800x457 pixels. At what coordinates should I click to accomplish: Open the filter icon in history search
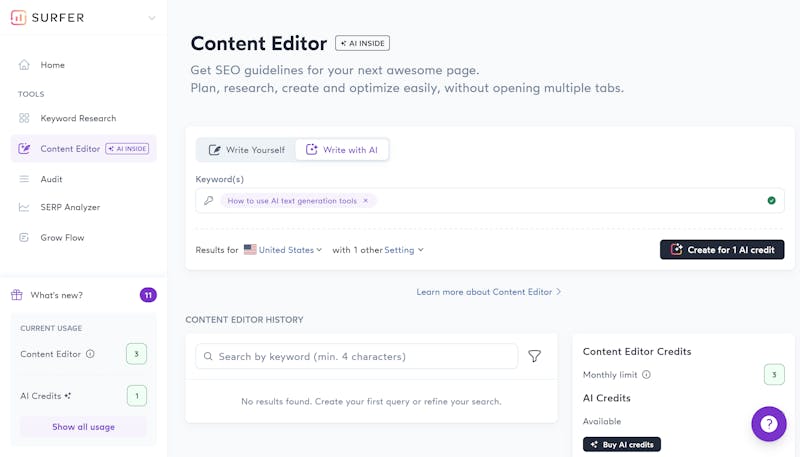click(x=534, y=356)
